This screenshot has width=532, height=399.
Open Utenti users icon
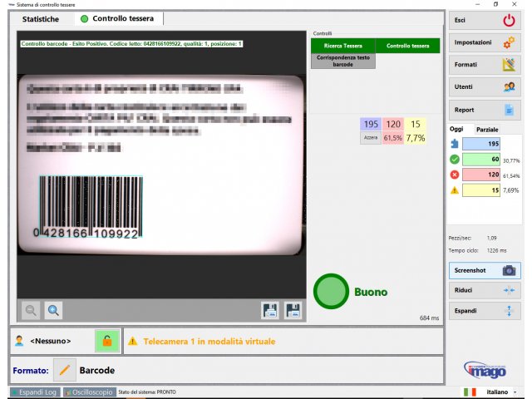pyautogui.click(x=509, y=86)
